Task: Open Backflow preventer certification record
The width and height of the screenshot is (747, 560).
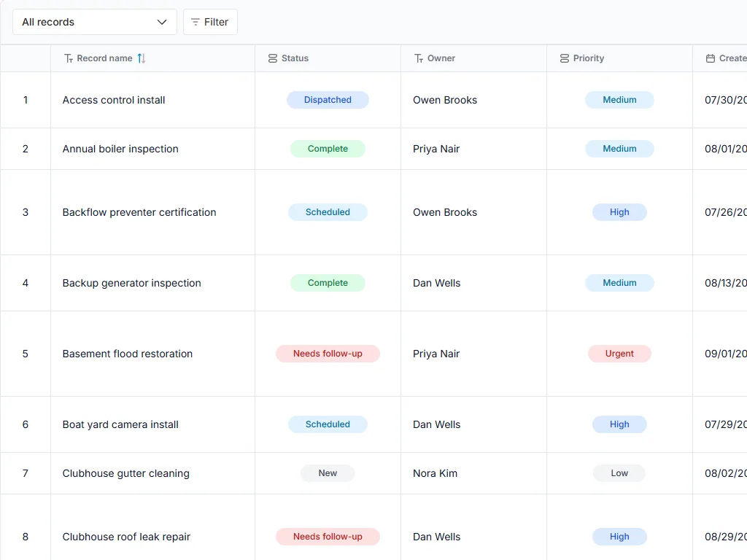Action: click(139, 212)
